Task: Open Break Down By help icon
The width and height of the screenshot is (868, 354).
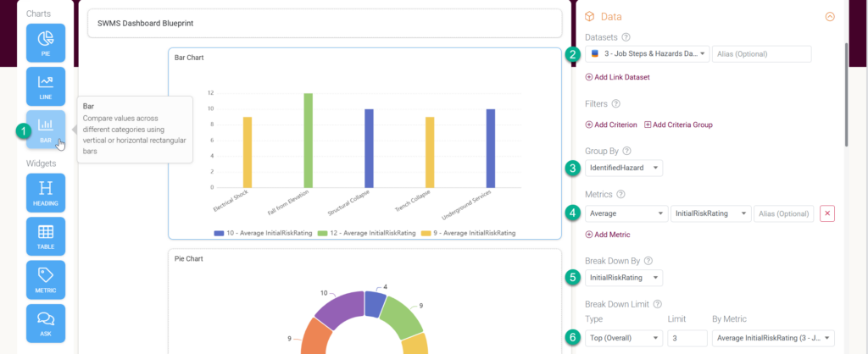Action: click(x=648, y=261)
